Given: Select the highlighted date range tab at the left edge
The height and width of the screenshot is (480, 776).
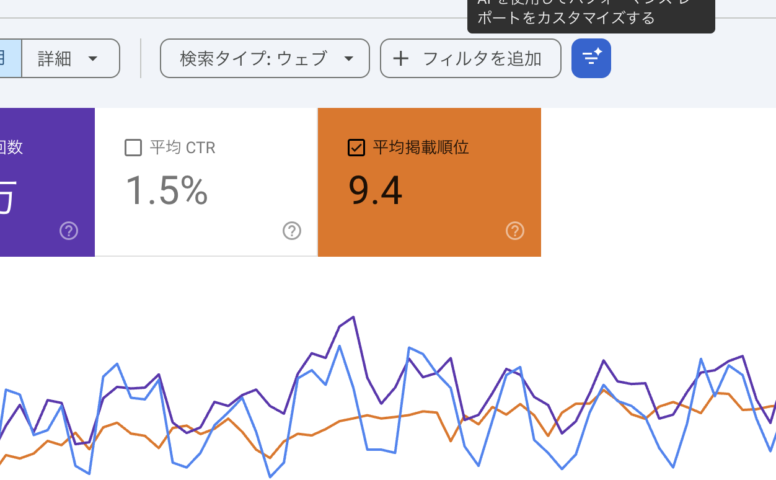Looking at the screenshot, I should tap(9, 58).
